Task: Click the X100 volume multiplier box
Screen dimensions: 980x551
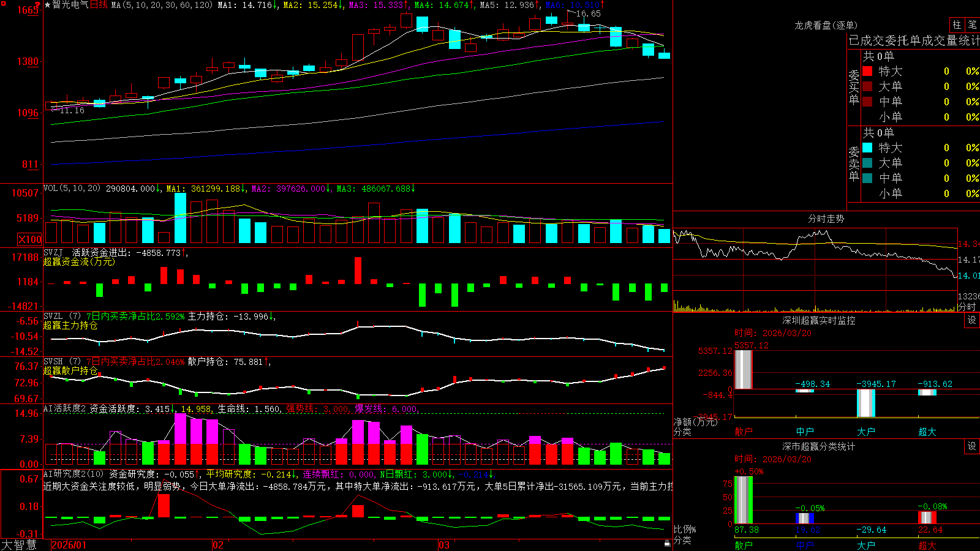Action: coord(30,239)
